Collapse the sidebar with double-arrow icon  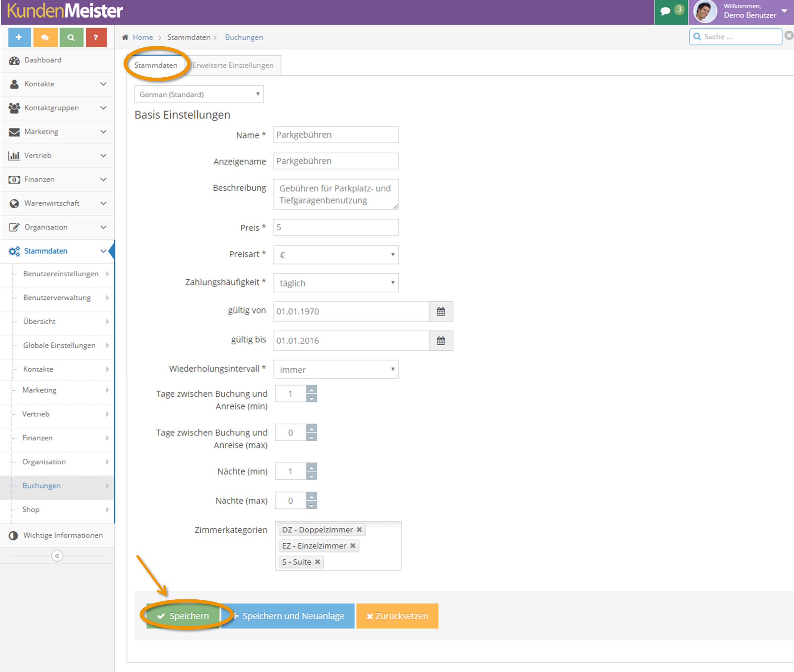tap(57, 556)
